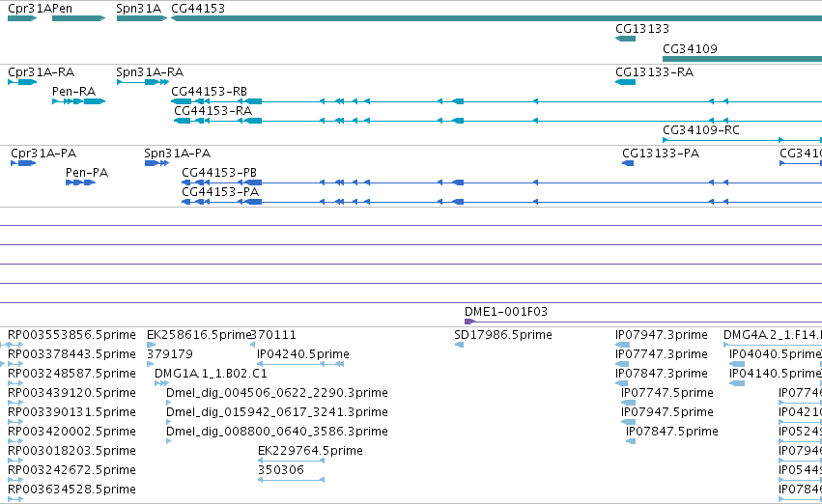Click EST label RP003553856.5prime
Screen dimensions: 822x504
[x=71, y=335]
